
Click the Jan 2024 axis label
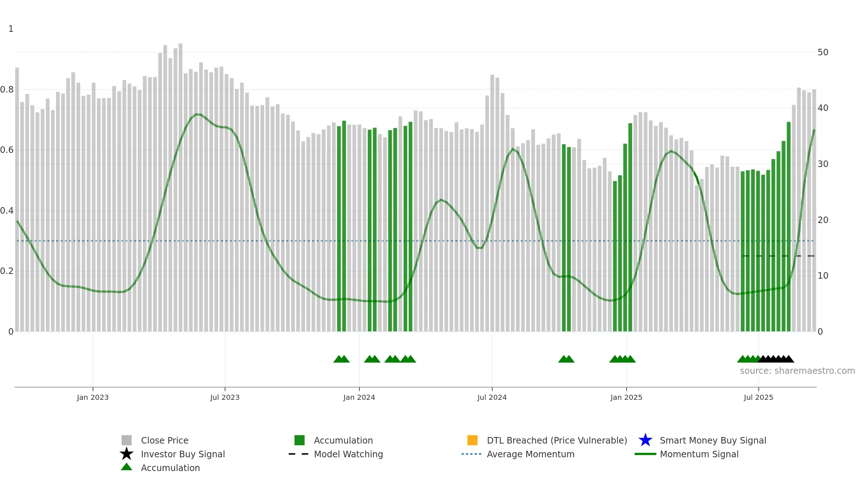tap(359, 397)
